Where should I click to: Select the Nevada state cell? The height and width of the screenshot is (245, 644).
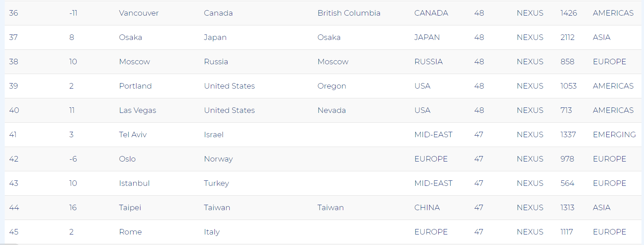(x=332, y=110)
